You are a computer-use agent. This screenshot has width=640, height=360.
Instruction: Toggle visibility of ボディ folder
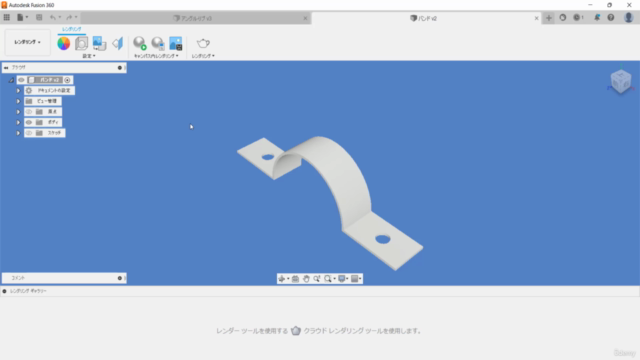29,122
